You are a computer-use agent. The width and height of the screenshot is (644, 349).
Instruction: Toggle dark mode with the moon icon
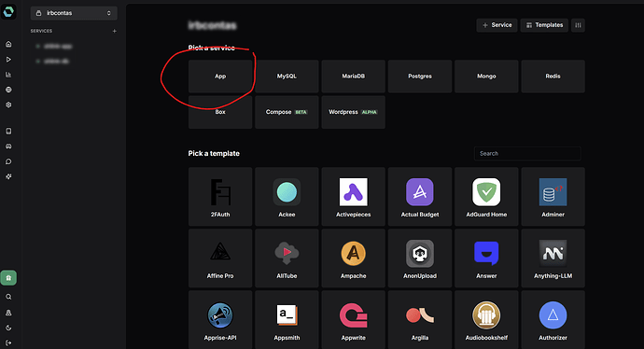pos(8,328)
